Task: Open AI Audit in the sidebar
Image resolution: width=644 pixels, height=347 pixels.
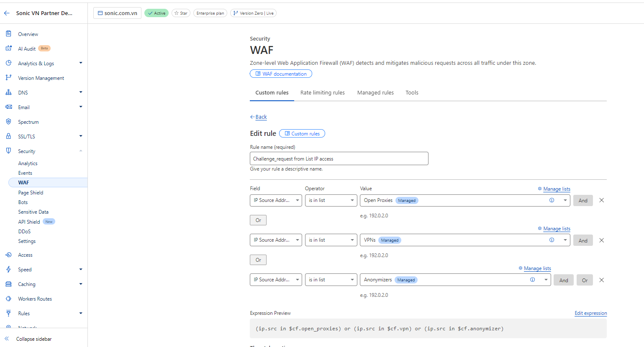Action: point(27,48)
